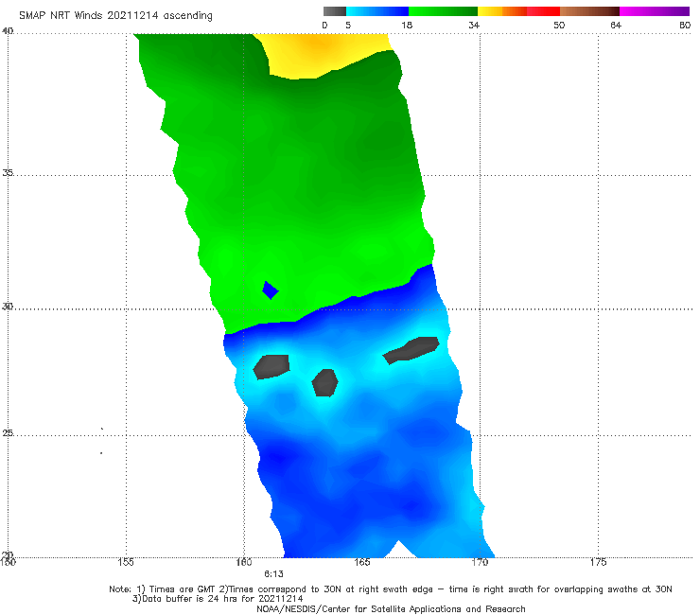Viewport: 700px width, 615px height.
Task: Pick the green segment of the color bar
Action: 444,11
